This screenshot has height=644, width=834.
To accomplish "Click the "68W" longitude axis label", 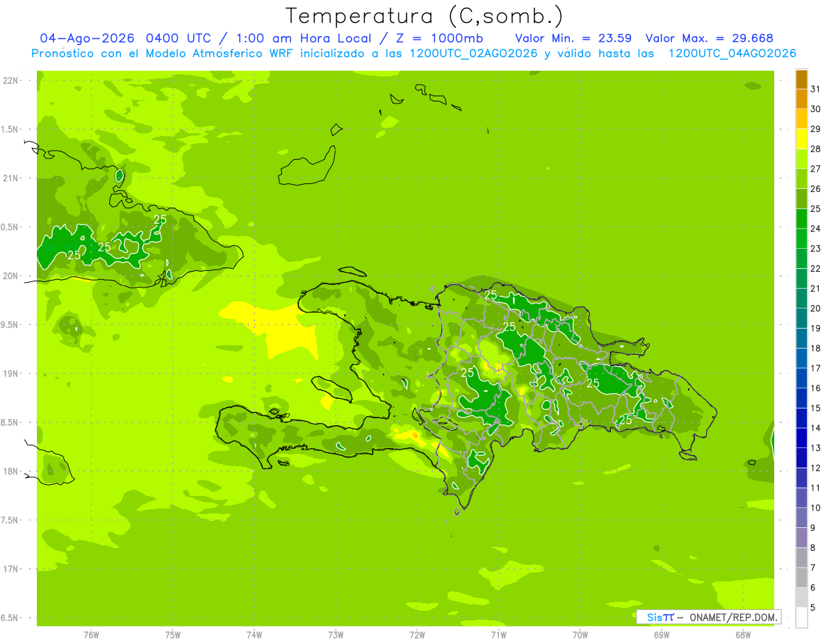I will coord(743,635).
